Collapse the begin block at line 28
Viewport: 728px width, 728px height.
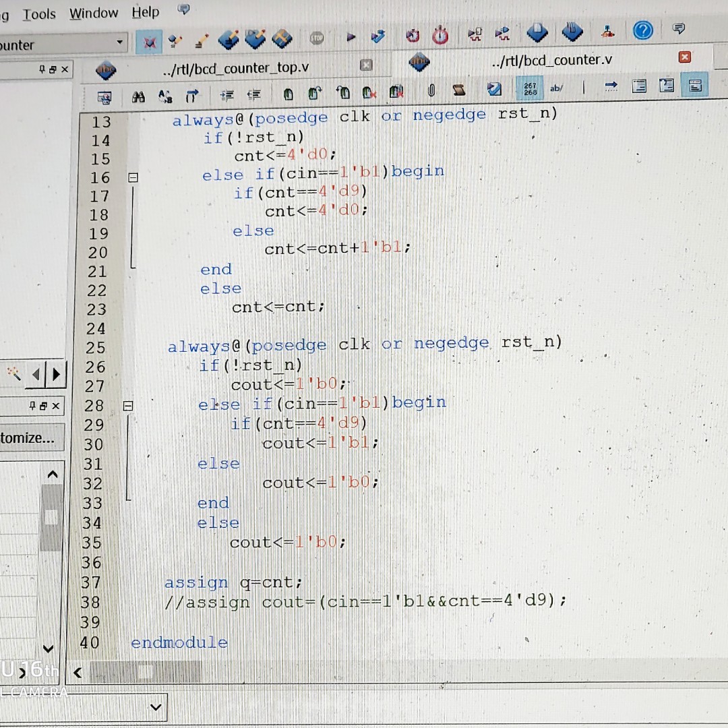click(128, 406)
